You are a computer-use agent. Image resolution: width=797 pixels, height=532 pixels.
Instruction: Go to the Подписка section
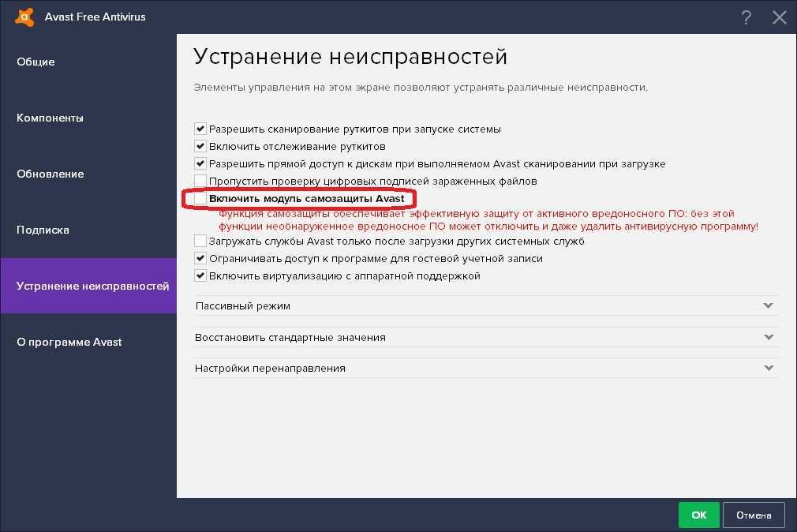(43, 230)
